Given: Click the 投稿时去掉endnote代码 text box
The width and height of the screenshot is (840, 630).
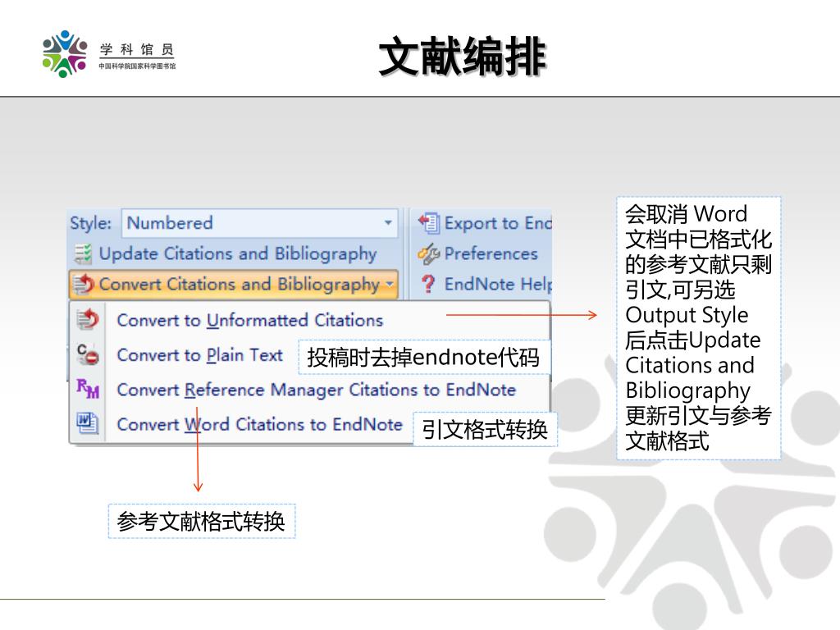Looking at the screenshot, I should pos(424,358).
